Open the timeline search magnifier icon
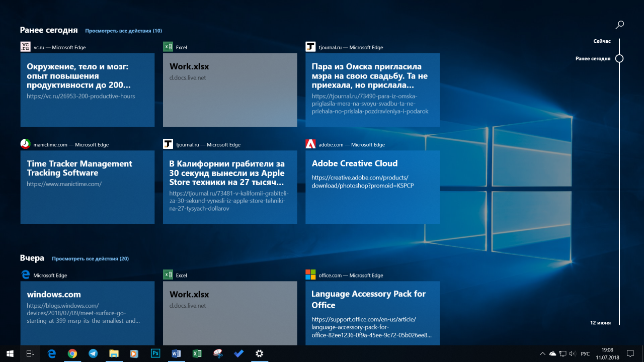This screenshot has height=362, width=644. pos(620,24)
